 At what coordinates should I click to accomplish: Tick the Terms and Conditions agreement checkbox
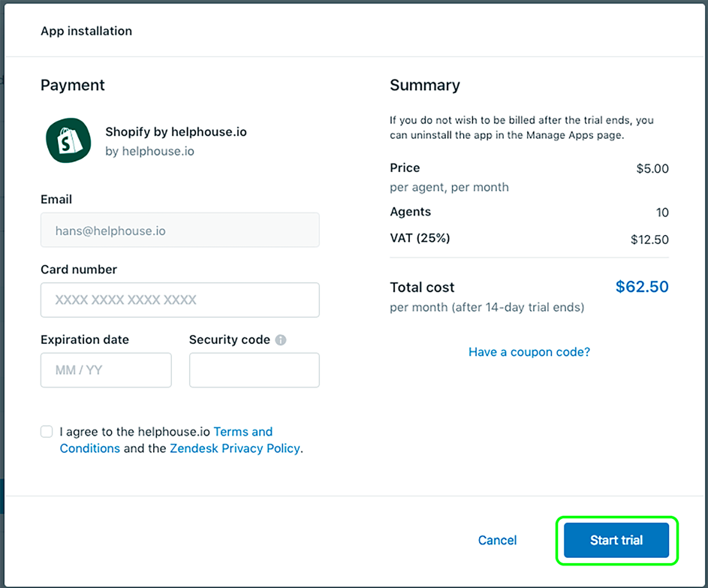tap(47, 431)
